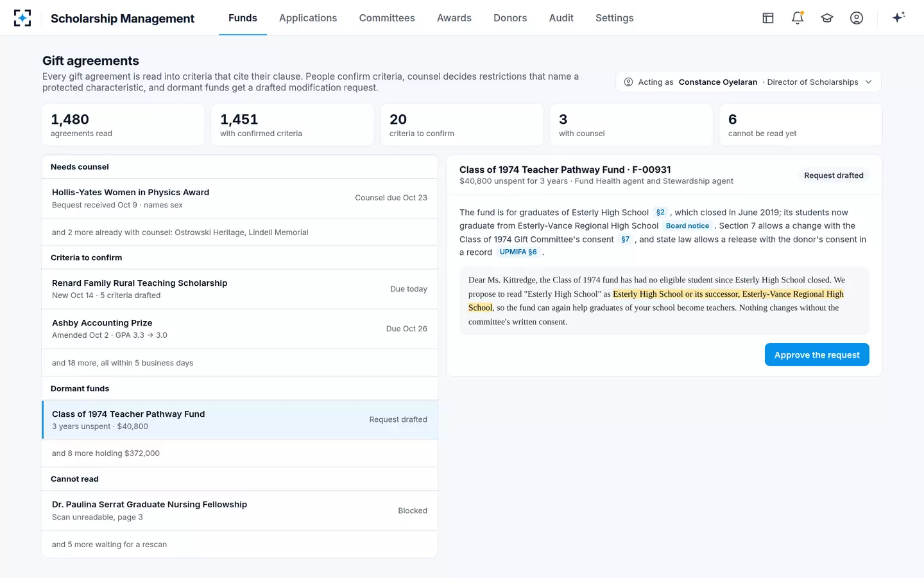Viewport: 924px width, 578px height.
Task: Open the Settings tab
Action: 615,18
